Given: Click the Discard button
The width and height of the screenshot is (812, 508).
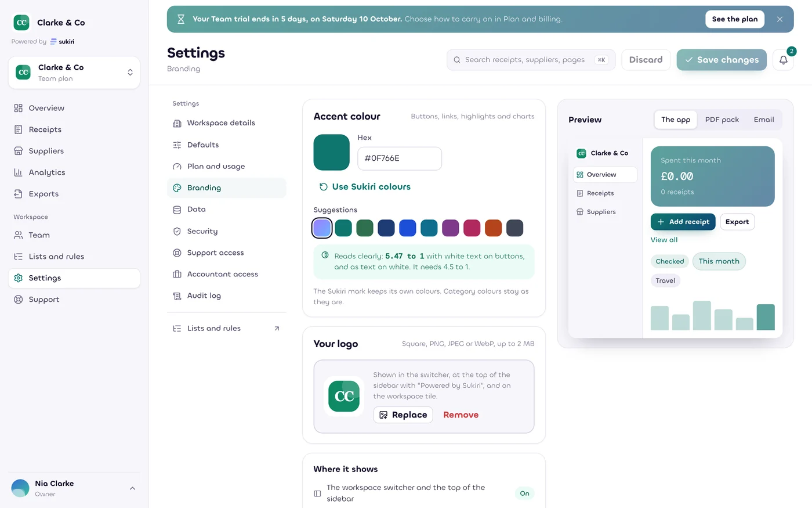Looking at the screenshot, I should (x=646, y=60).
